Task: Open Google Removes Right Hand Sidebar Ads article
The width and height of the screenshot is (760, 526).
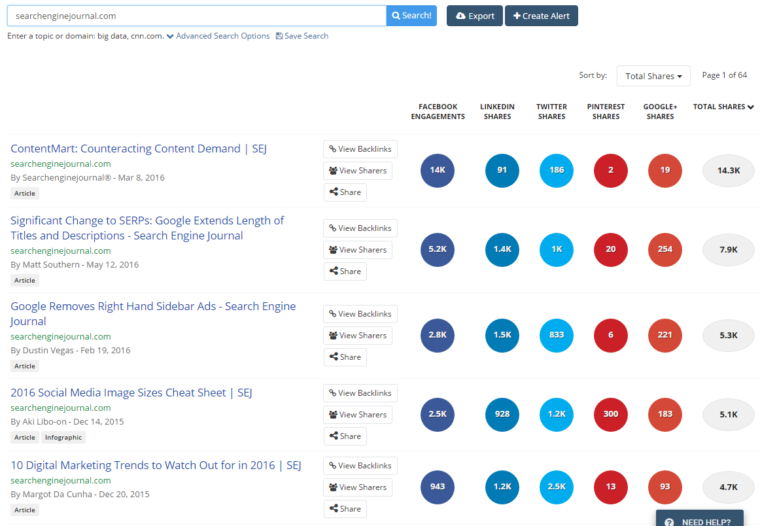Action: 153,314
